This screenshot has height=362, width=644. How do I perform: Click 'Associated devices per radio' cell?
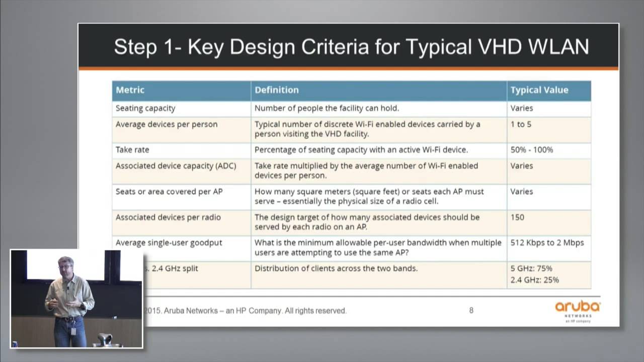pos(181,223)
